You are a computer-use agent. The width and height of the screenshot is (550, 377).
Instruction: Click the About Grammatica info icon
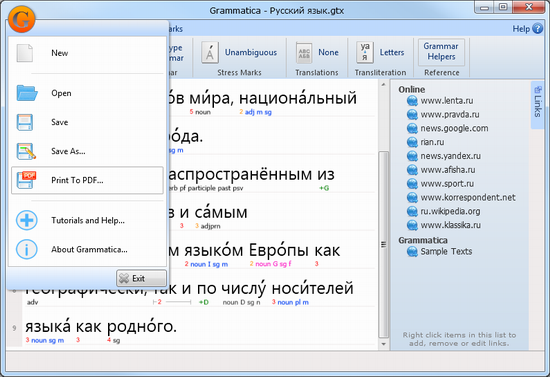[27, 249]
